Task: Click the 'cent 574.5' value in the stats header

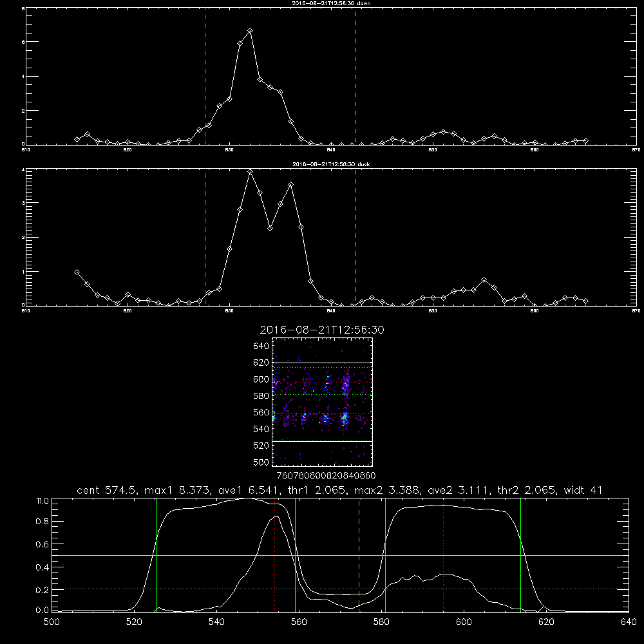Action: [x=107, y=490]
